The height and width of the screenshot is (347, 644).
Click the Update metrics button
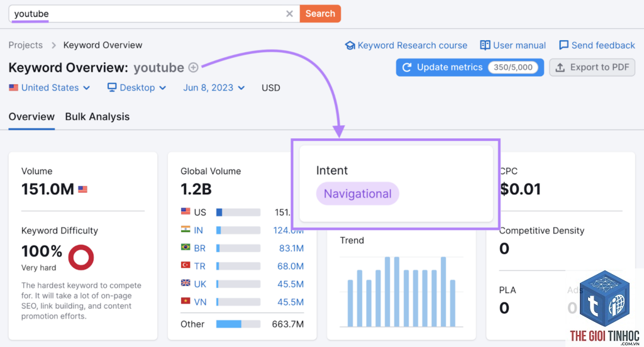470,67
